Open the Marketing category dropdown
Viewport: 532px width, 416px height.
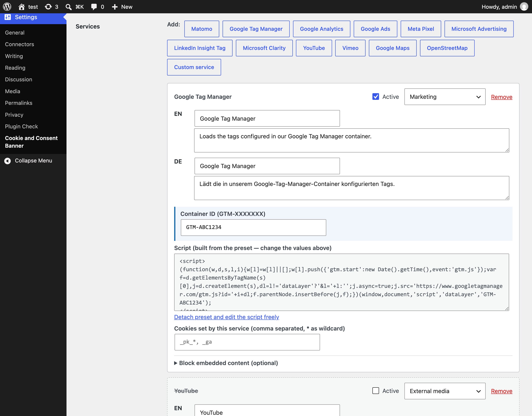pyautogui.click(x=445, y=97)
